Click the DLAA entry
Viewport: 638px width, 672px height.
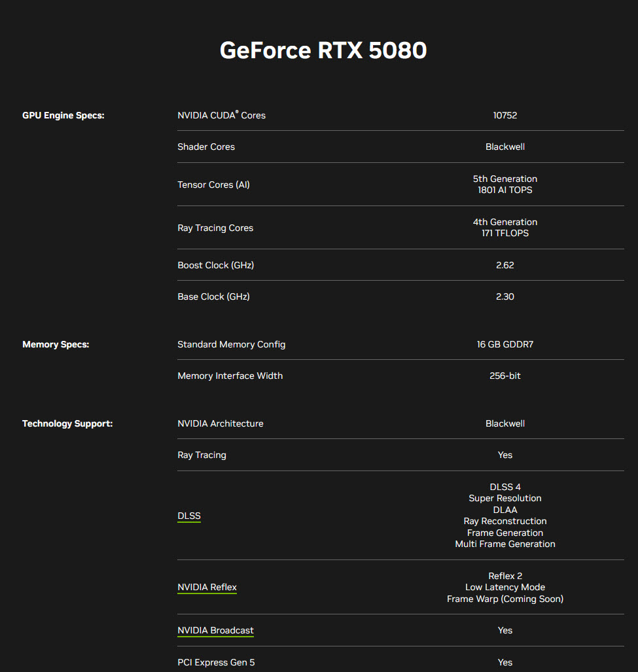[x=505, y=510]
